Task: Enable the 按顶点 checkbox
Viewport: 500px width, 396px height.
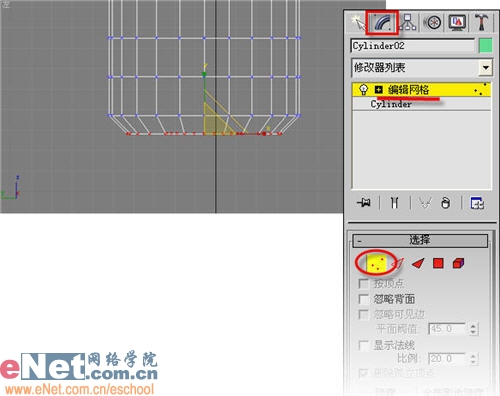Action: coord(363,284)
